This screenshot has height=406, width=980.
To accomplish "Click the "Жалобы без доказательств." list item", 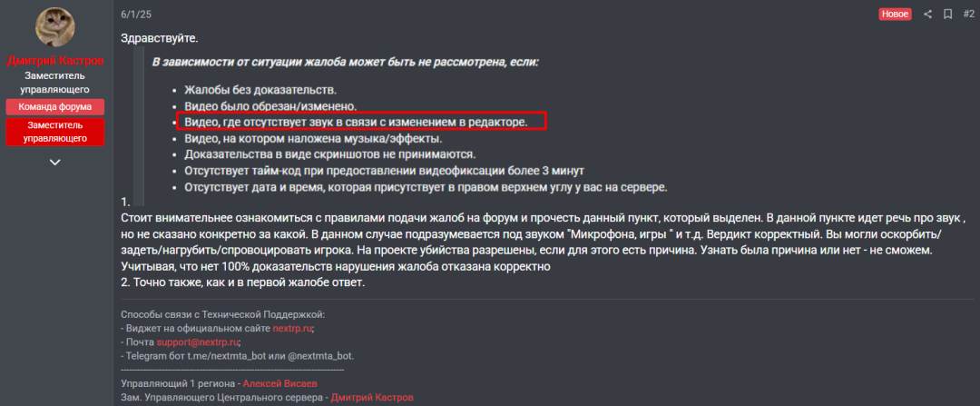I will click(260, 89).
